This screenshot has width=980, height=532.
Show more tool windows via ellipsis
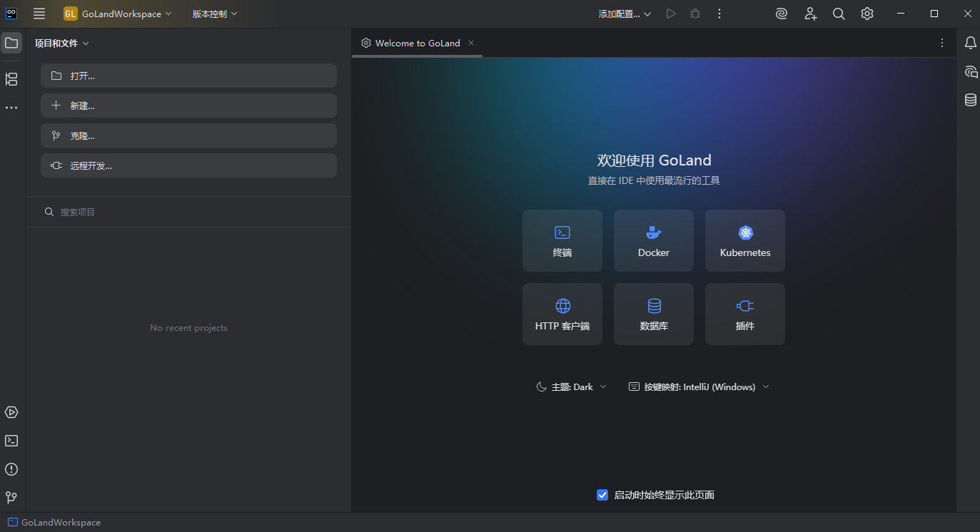[x=11, y=108]
